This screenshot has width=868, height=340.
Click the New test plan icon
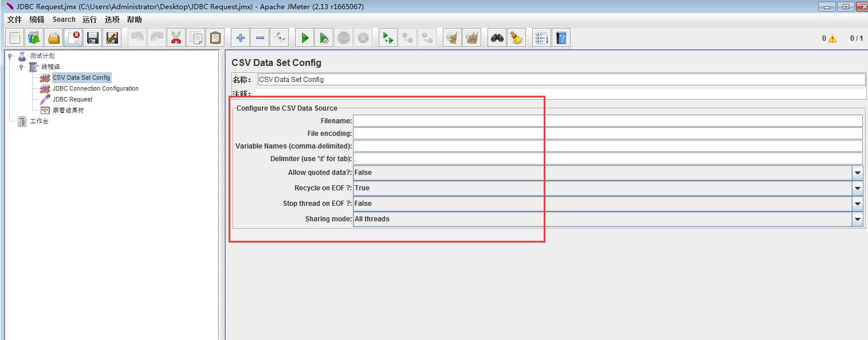tap(15, 38)
